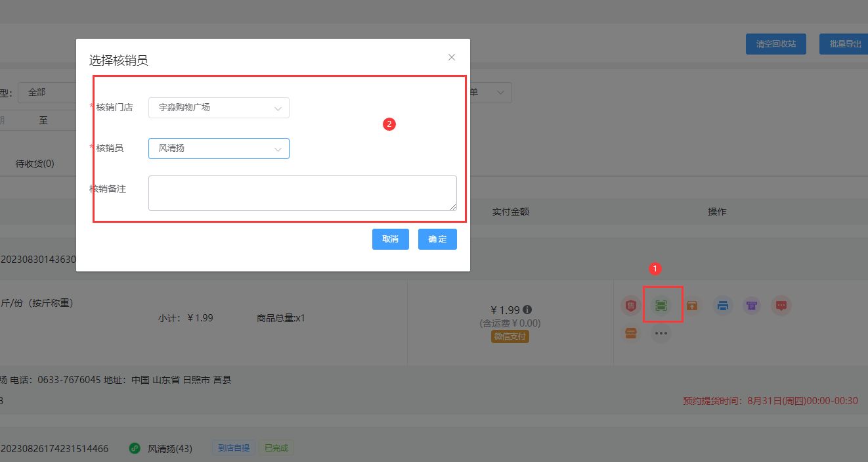Click the 到店自提 pickup tag
Image resolution: width=868 pixels, height=462 pixels.
233,449
